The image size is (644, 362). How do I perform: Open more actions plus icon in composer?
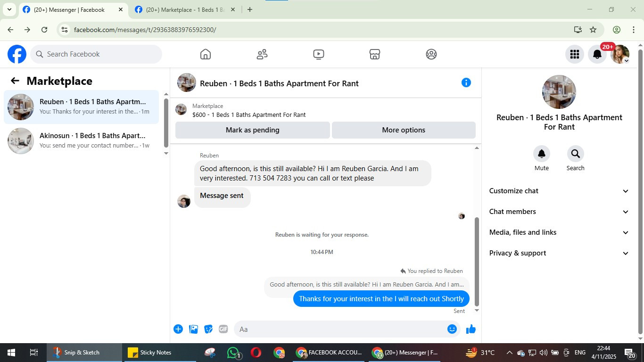(178, 329)
